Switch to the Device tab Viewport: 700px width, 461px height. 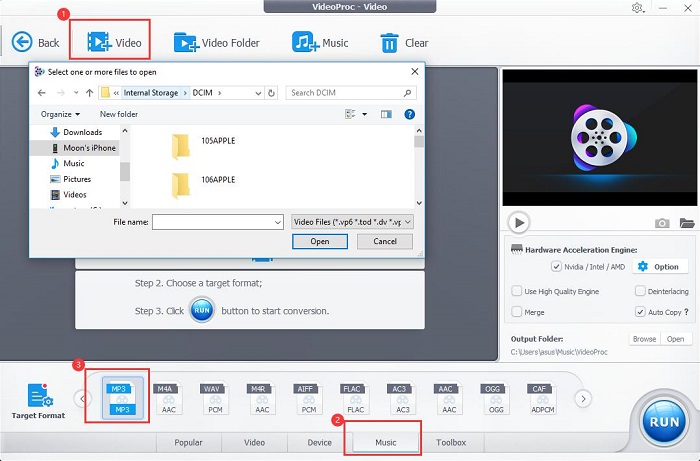tap(320, 442)
